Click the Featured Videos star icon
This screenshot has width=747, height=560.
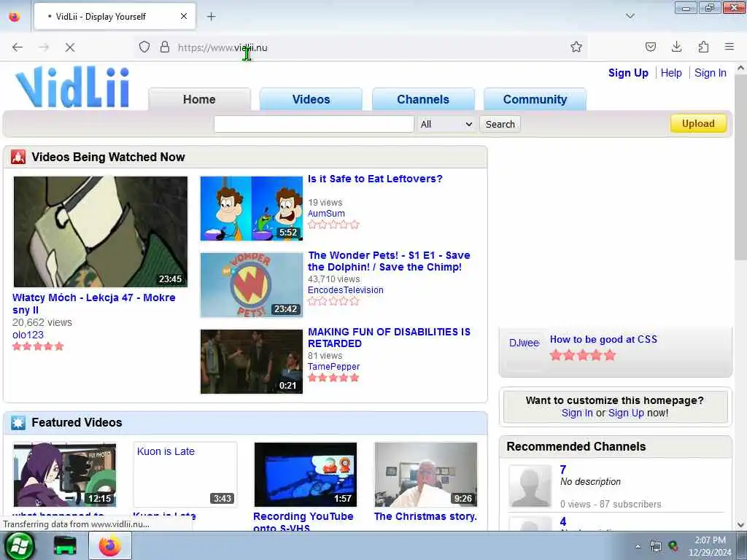click(x=18, y=422)
